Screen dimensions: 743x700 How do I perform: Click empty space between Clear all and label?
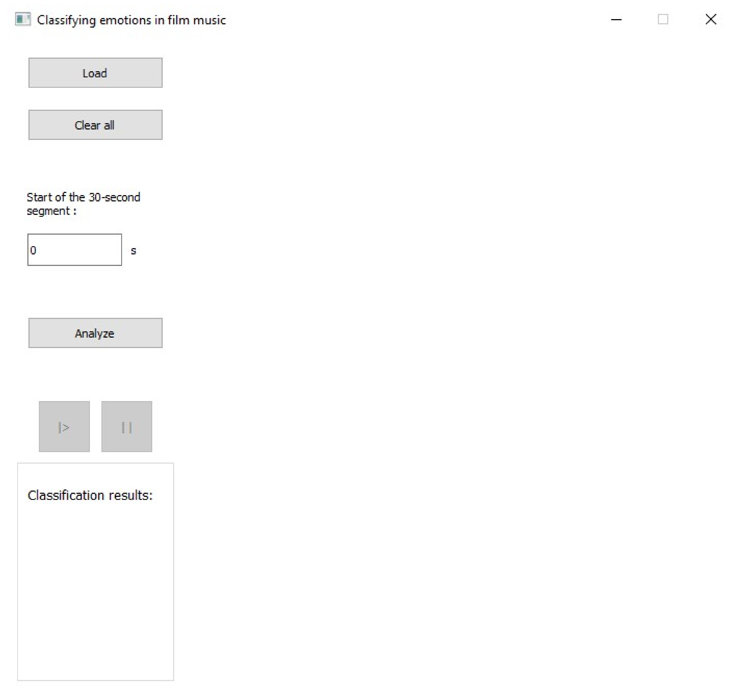point(95,164)
